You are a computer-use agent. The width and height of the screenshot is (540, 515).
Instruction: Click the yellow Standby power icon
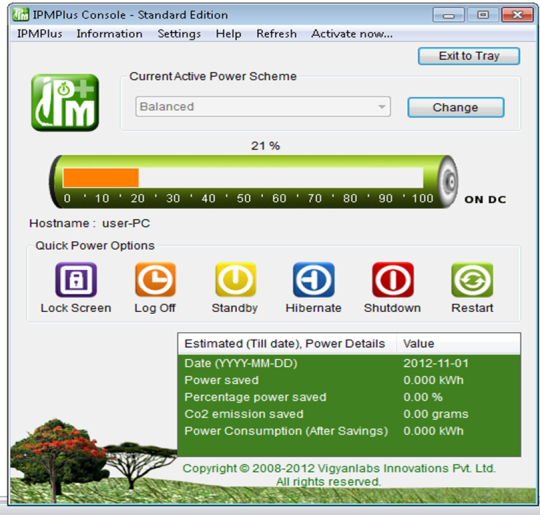pyautogui.click(x=236, y=279)
